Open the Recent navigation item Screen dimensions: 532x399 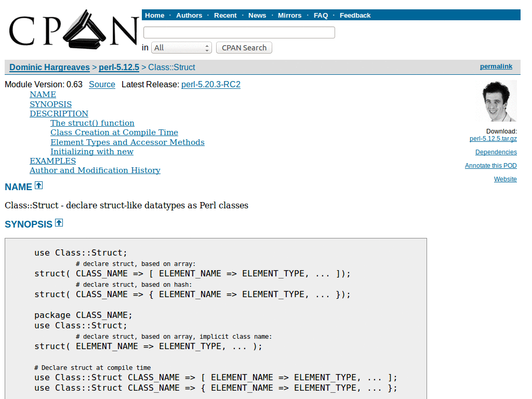pyautogui.click(x=225, y=15)
